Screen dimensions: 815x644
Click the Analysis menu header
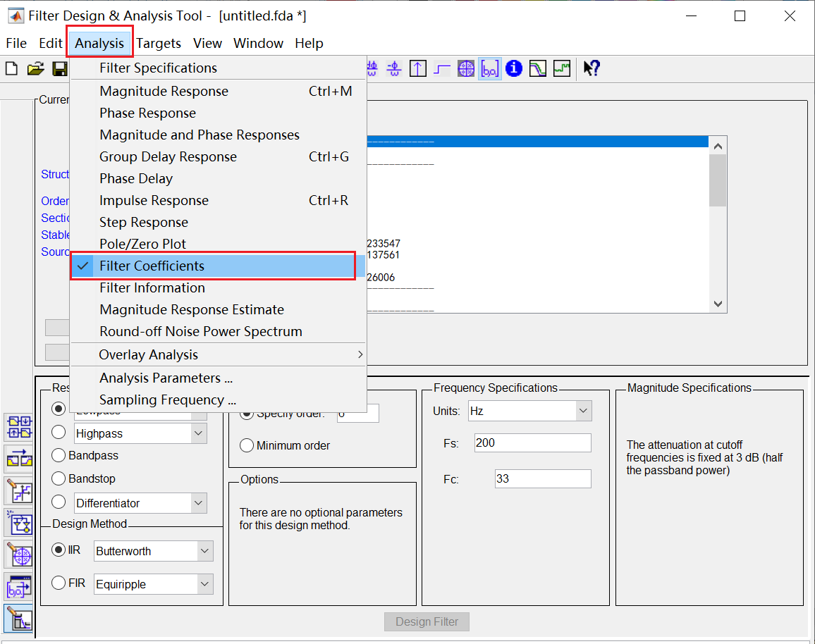click(x=99, y=43)
